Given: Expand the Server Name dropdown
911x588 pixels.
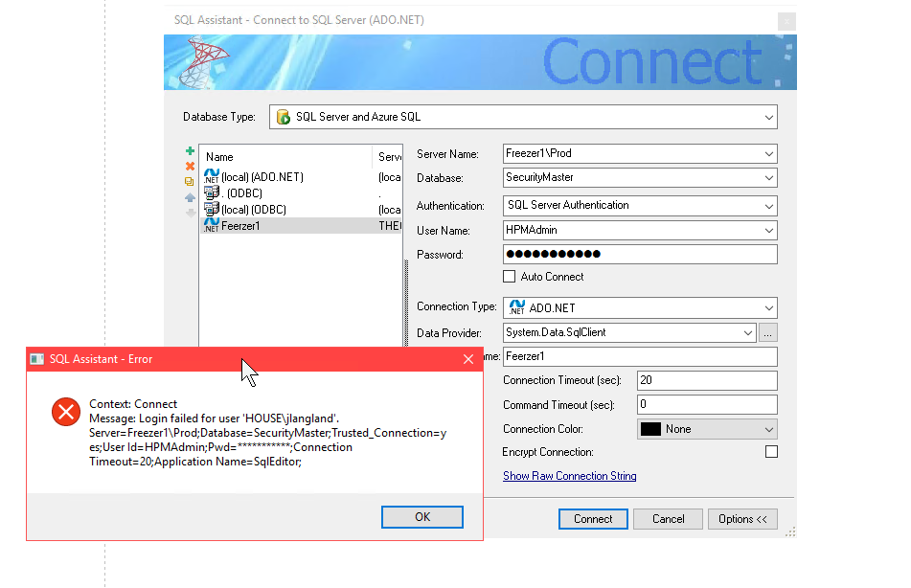Looking at the screenshot, I should point(768,154).
